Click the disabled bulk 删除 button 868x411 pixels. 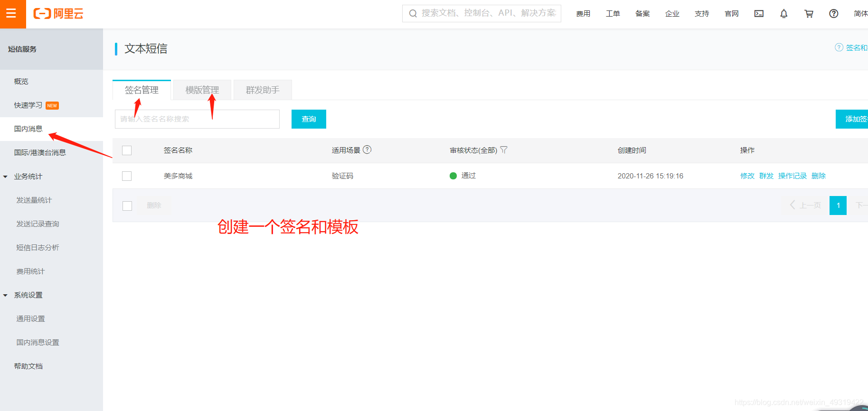coord(154,205)
